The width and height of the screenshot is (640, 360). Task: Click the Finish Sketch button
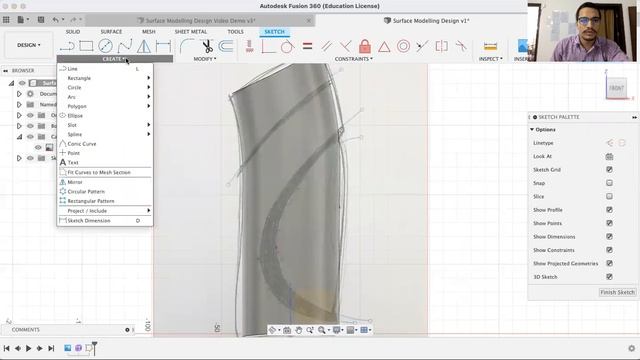coord(617,292)
